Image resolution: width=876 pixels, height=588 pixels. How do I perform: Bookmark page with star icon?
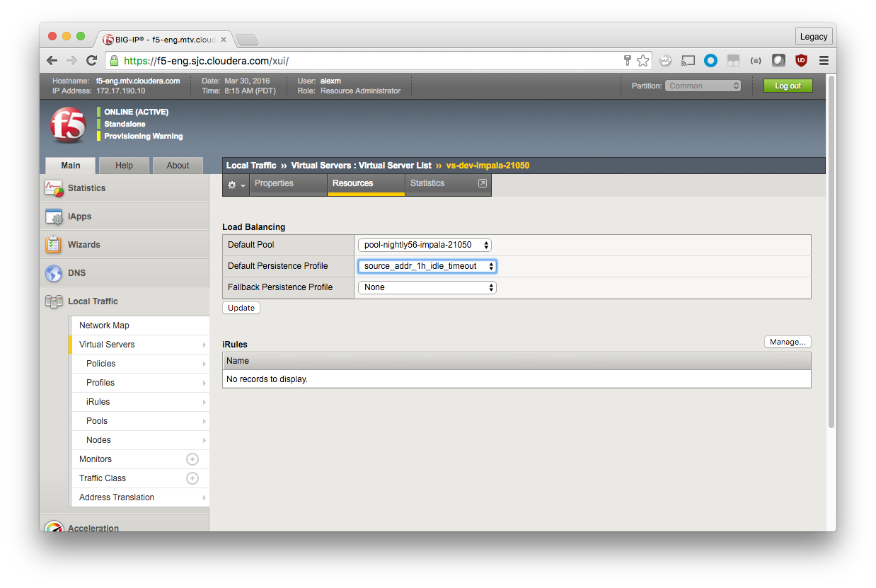642,61
